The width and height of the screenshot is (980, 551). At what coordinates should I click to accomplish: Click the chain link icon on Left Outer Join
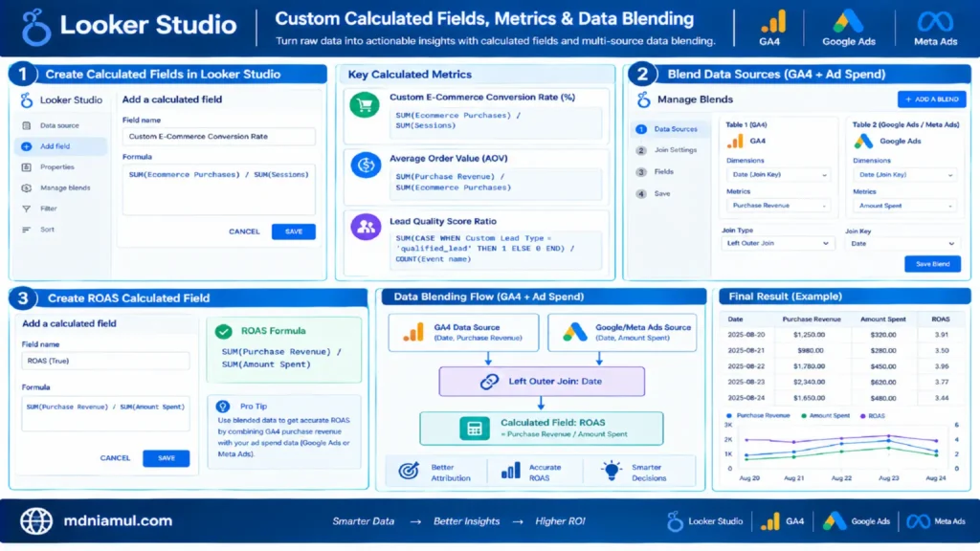coord(489,381)
